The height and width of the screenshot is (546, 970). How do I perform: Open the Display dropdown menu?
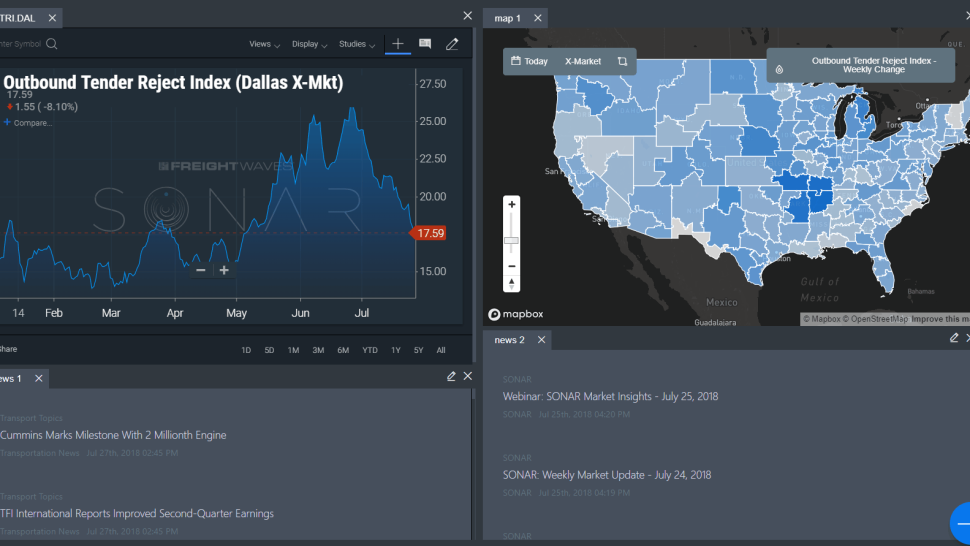tap(309, 44)
